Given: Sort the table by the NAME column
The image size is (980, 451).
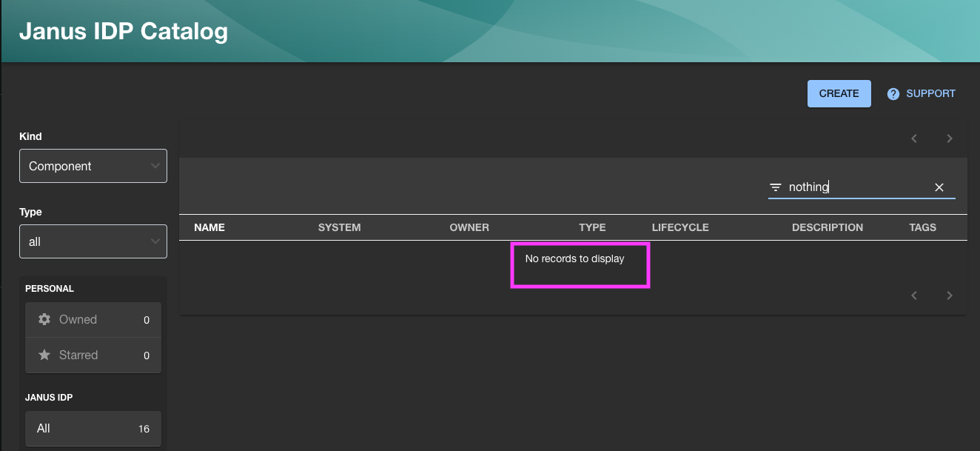Looking at the screenshot, I should [x=209, y=227].
